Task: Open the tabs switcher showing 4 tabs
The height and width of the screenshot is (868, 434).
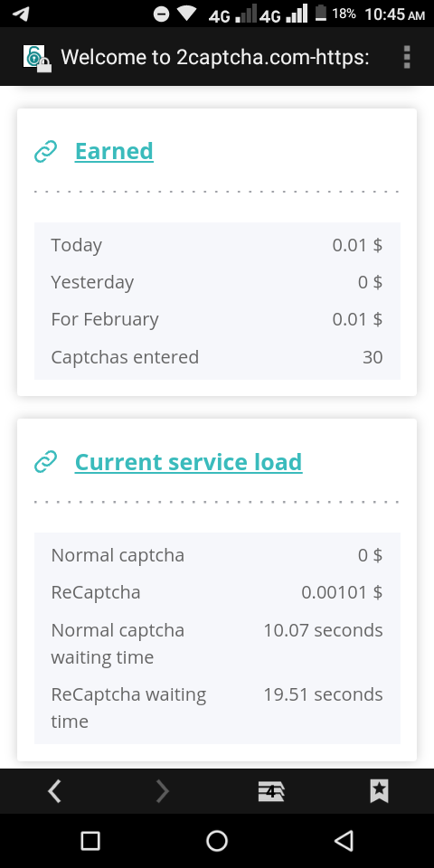Action: click(271, 792)
